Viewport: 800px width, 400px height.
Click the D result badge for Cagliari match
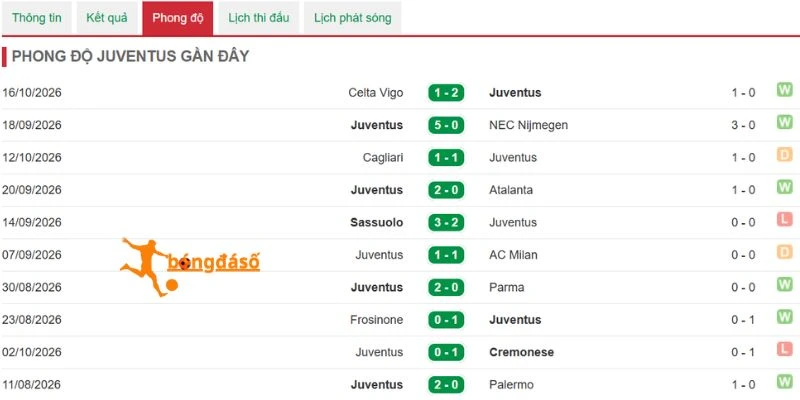[784, 155]
